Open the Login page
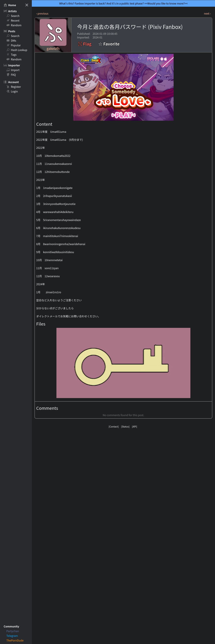215x644 pixels. [14, 91]
